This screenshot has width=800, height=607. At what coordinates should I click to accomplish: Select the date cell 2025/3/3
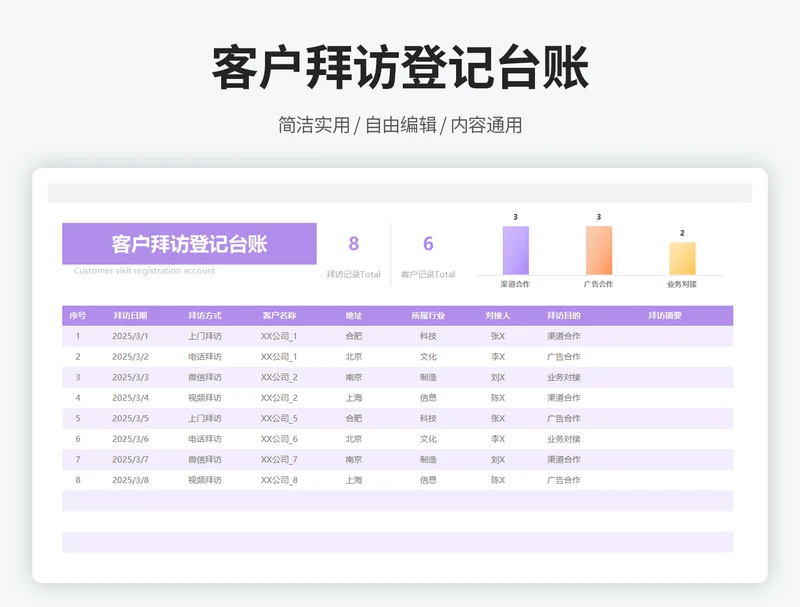130,377
